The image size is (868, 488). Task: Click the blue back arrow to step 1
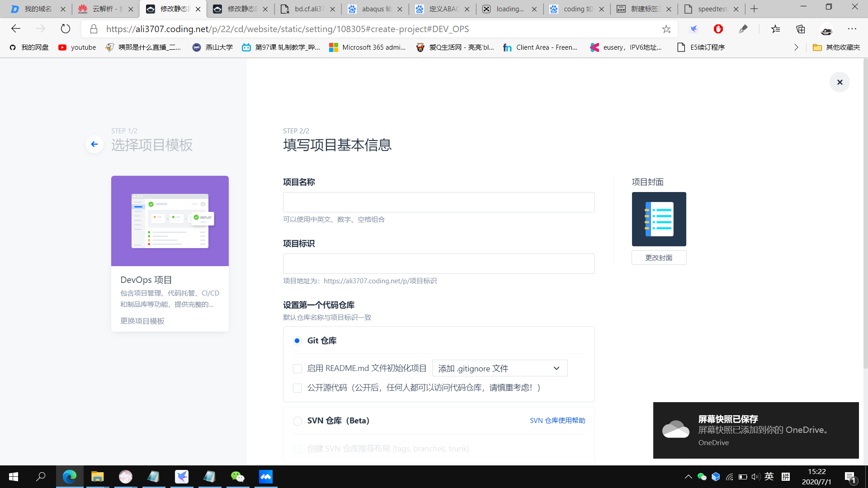pyautogui.click(x=94, y=144)
